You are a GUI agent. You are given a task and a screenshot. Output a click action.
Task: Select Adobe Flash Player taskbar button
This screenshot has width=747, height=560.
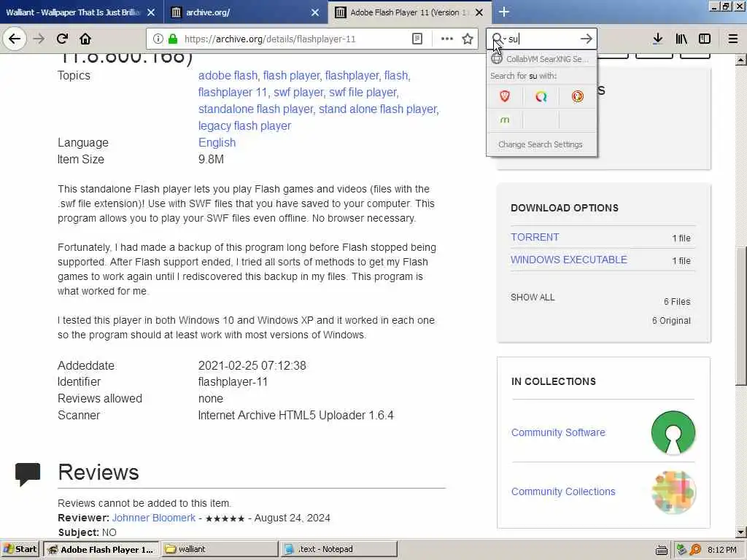tap(101, 549)
